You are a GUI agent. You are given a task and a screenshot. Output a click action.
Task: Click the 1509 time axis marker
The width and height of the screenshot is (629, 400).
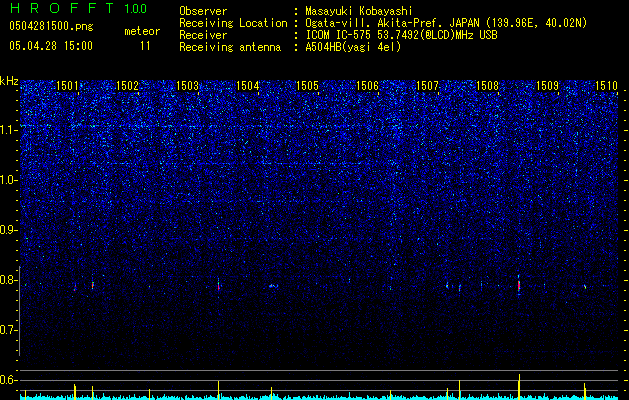(548, 85)
